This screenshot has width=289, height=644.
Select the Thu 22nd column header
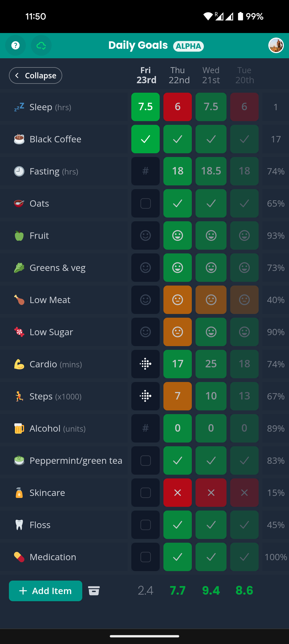click(178, 75)
